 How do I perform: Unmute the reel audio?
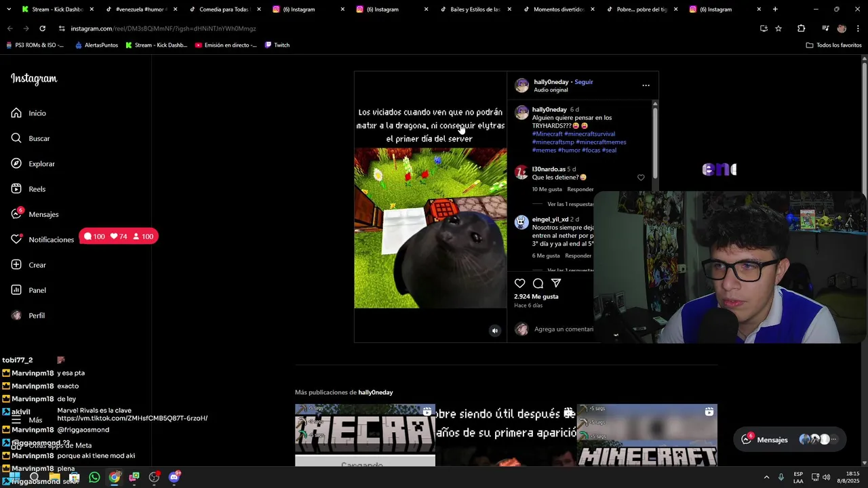(494, 331)
